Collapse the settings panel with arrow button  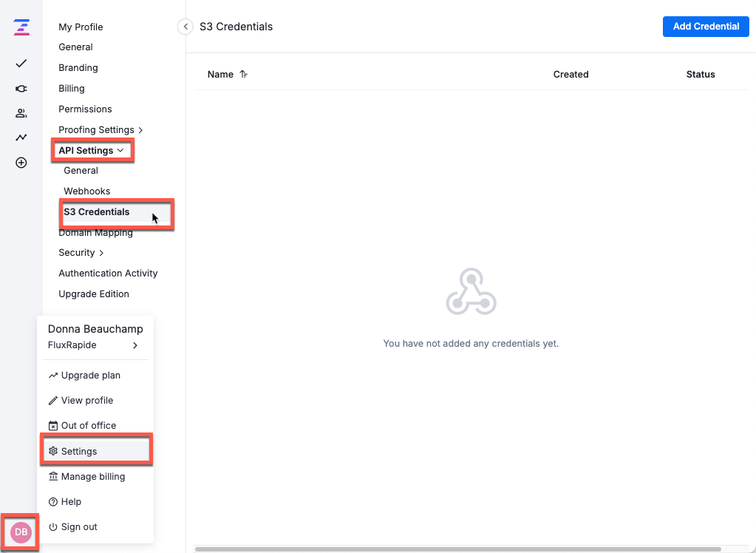tap(185, 27)
